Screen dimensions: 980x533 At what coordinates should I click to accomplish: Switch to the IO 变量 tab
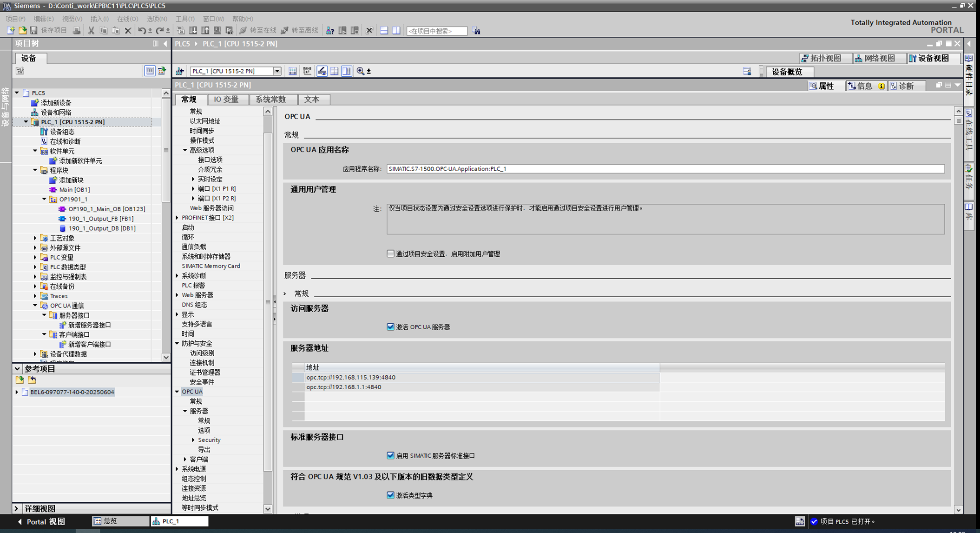pyautogui.click(x=226, y=100)
